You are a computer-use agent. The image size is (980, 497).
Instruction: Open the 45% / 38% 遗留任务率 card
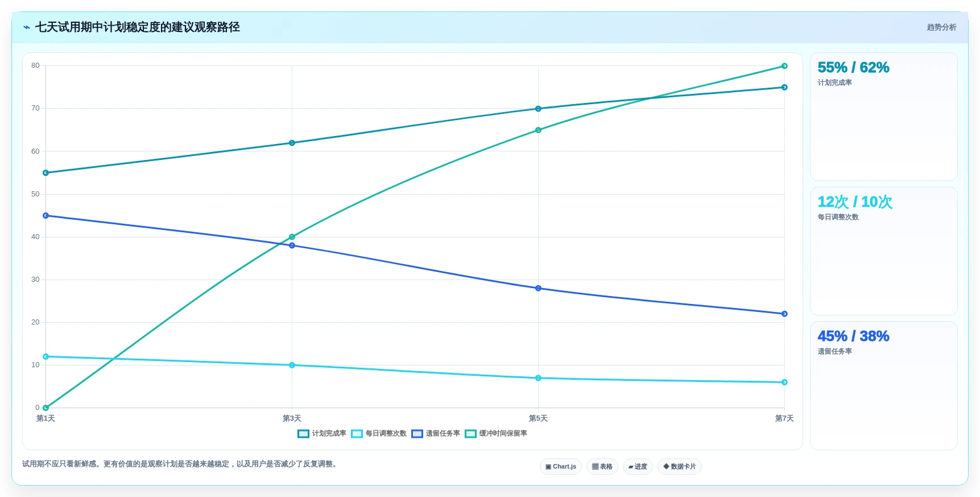pos(883,385)
